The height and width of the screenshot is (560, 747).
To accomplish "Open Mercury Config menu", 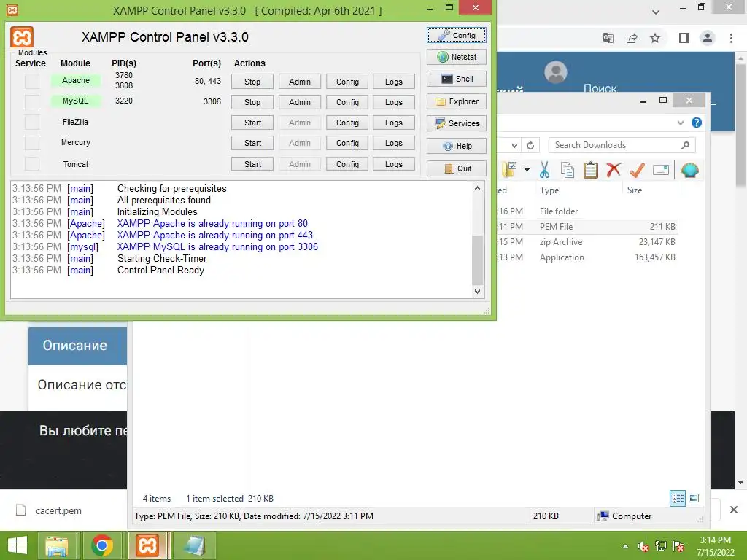I will 347,144.
